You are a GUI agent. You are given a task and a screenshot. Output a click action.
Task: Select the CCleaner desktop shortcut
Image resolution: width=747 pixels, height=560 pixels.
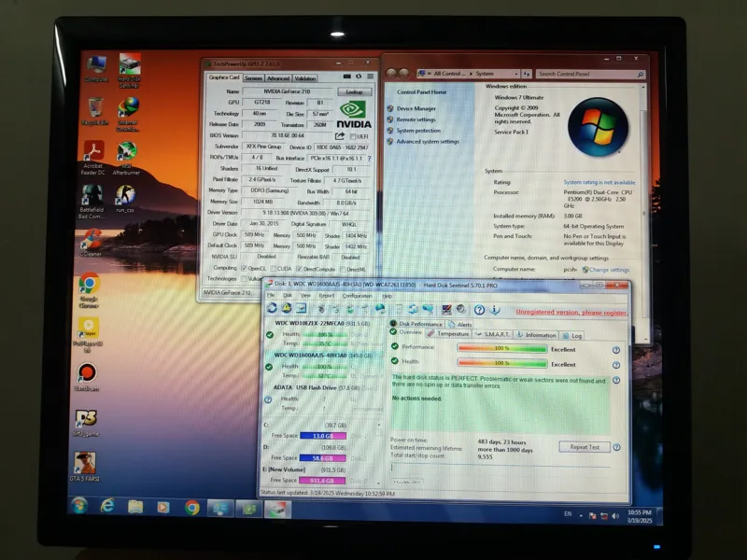pos(91,243)
